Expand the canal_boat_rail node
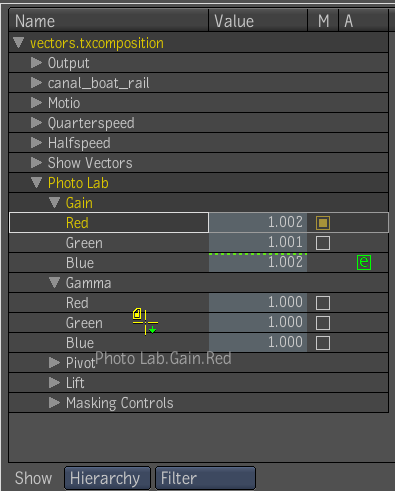The height and width of the screenshot is (491, 395). 36,83
